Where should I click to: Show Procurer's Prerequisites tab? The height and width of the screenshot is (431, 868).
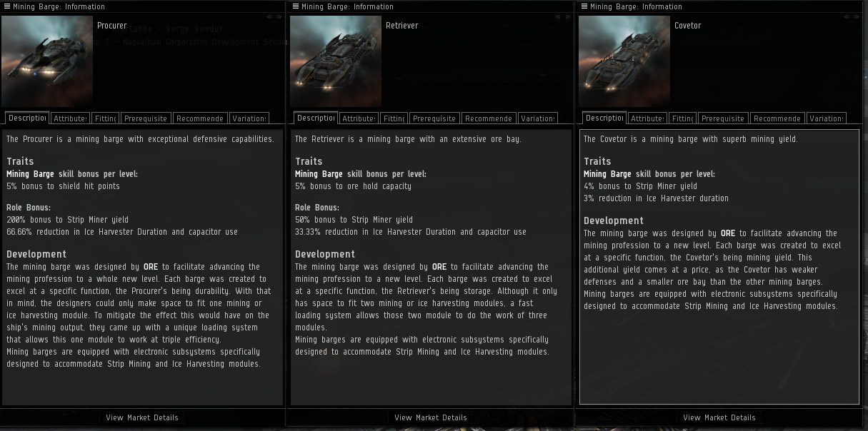click(x=146, y=118)
